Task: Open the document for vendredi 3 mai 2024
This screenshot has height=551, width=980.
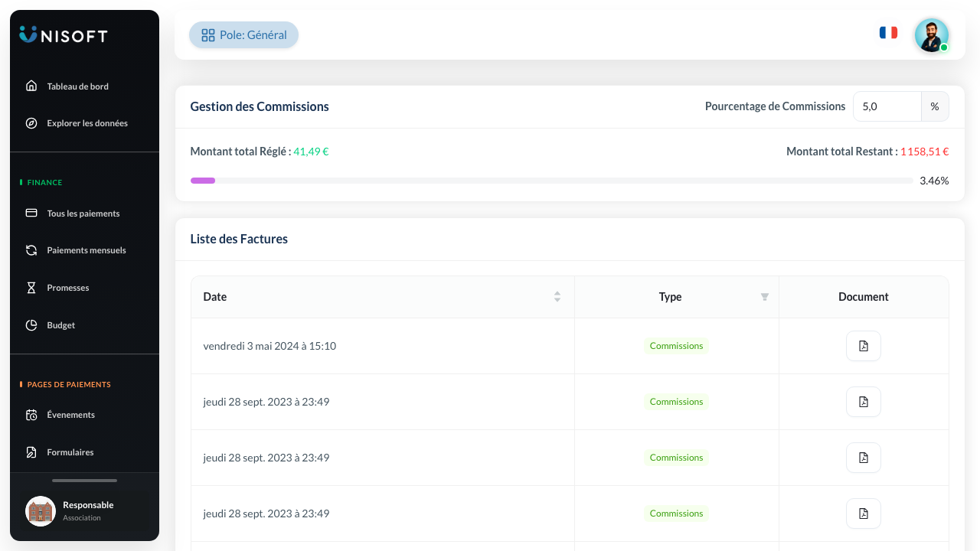Action: (x=864, y=346)
